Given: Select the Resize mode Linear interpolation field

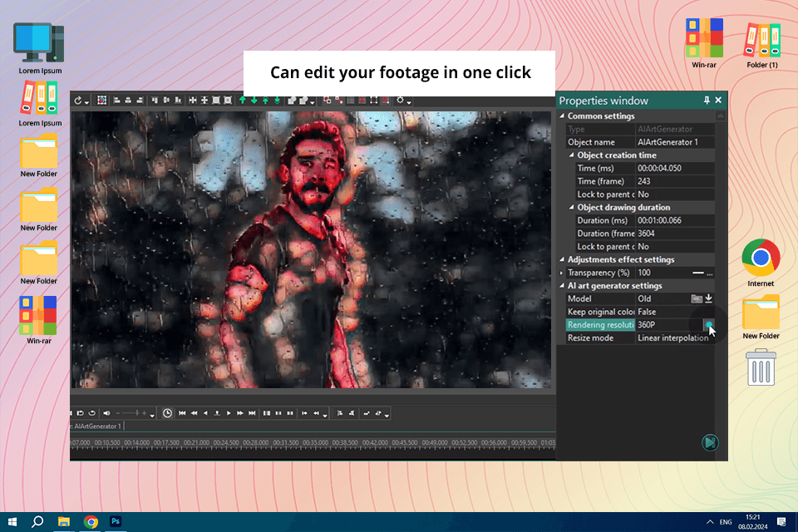Looking at the screenshot, I should point(675,338).
